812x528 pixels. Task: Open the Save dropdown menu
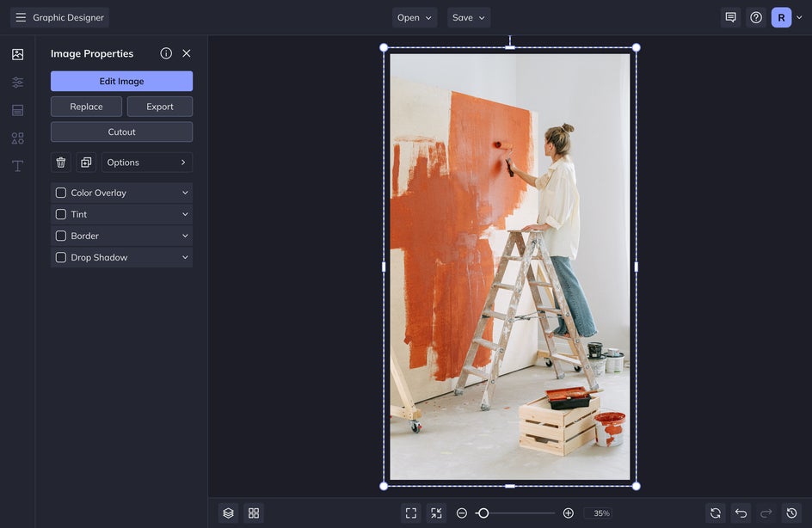[x=469, y=17]
